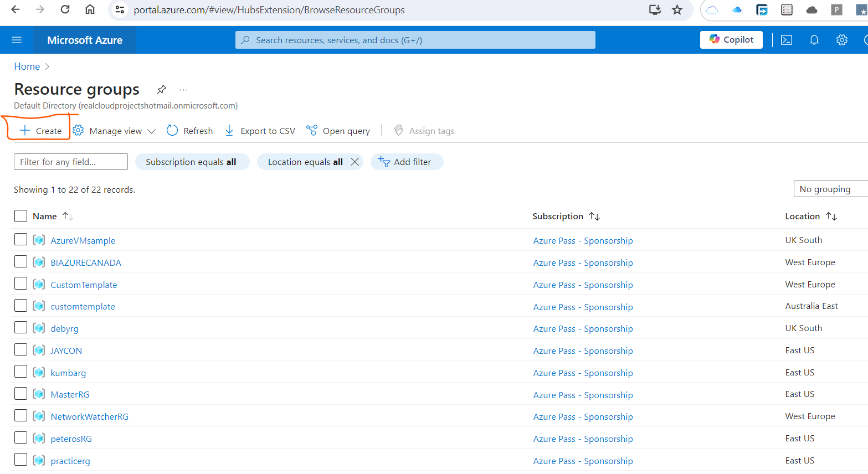Remove the Location filter with X
Image resolution: width=868 pixels, height=474 pixels.
click(355, 162)
